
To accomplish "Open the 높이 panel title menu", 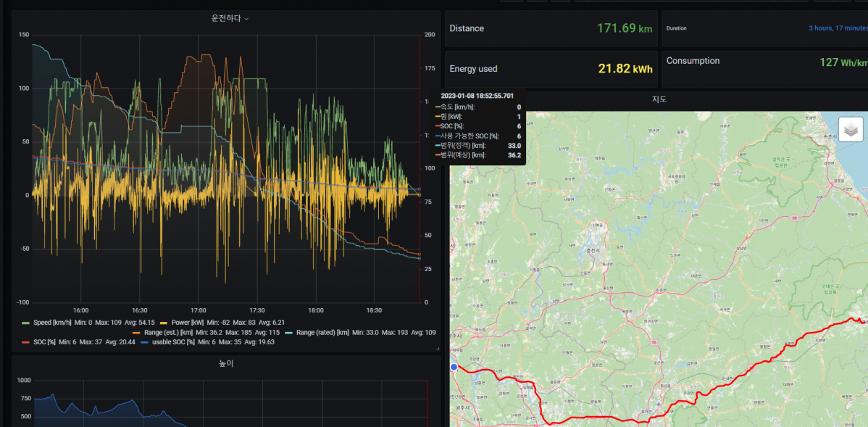I will point(225,363).
